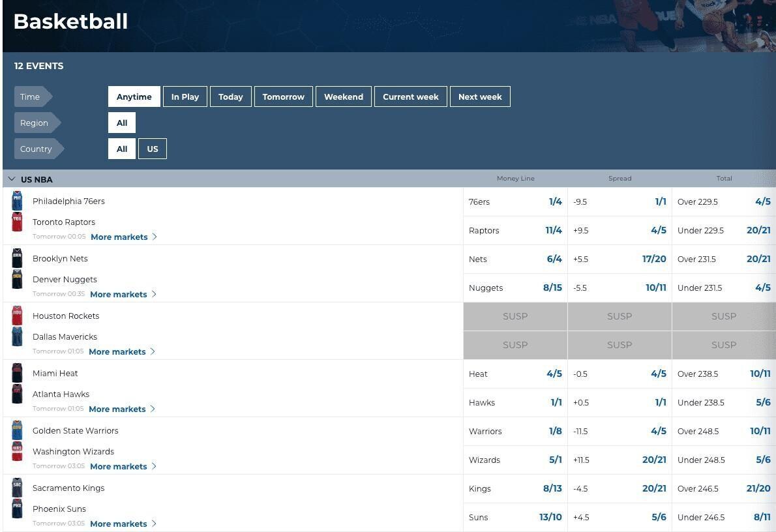The width and height of the screenshot is (776, 532).
Task: Click the Golden State Warriors jersey icon
Action: pos(18,430)
